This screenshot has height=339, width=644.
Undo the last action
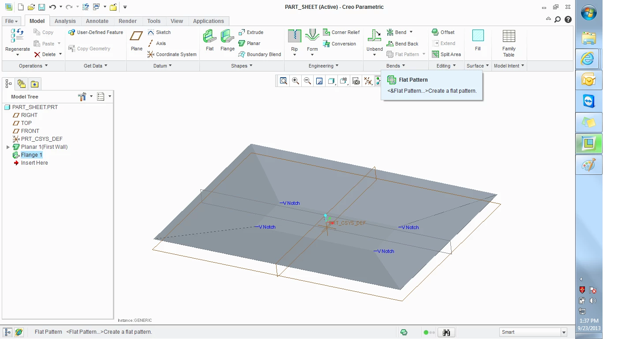tap(52, 7)
